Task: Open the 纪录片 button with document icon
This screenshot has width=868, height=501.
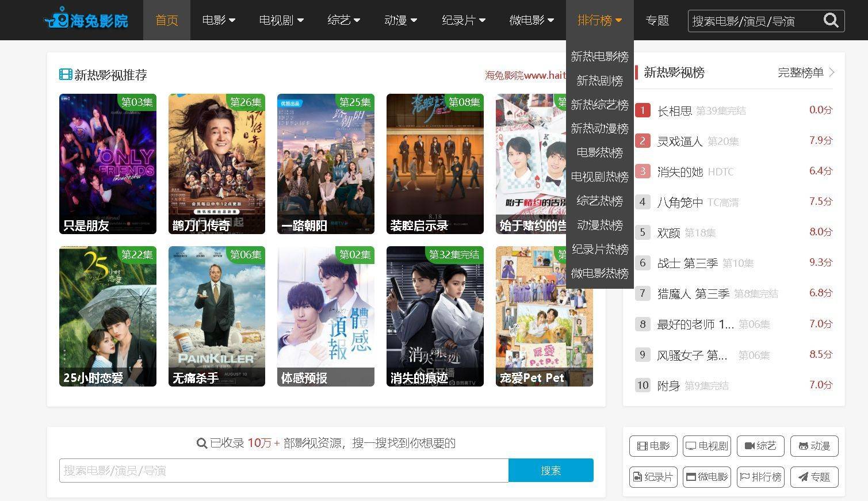Action: click(653, 477)
